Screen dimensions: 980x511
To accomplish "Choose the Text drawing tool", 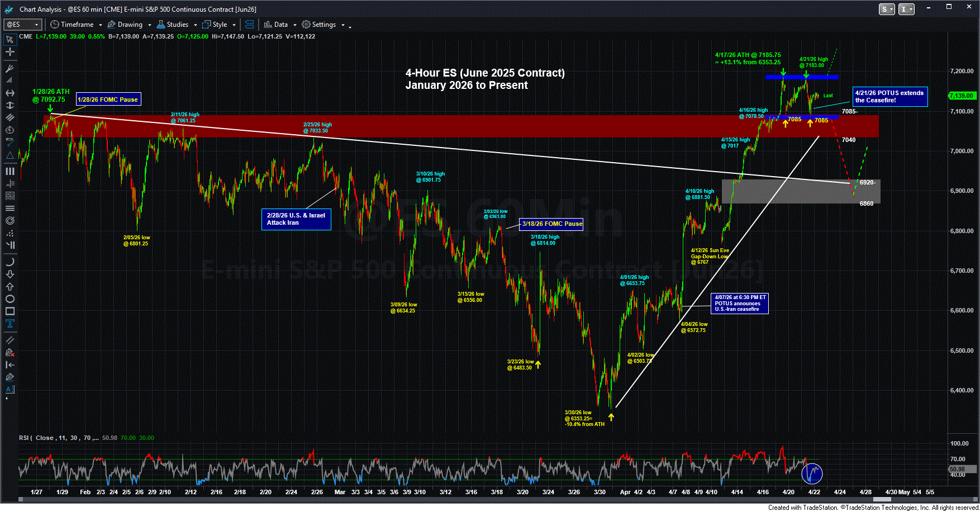I will click(9, 324).
